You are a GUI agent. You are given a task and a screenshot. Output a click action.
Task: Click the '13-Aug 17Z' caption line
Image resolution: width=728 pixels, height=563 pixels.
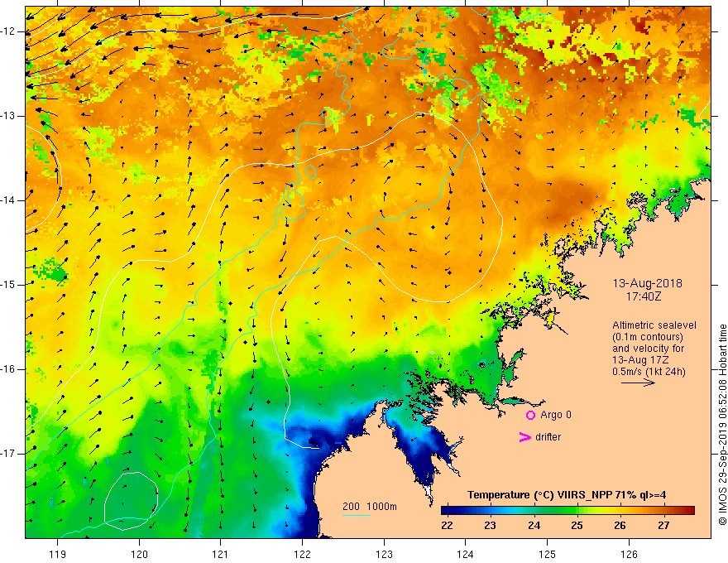(x=642, y=360)
